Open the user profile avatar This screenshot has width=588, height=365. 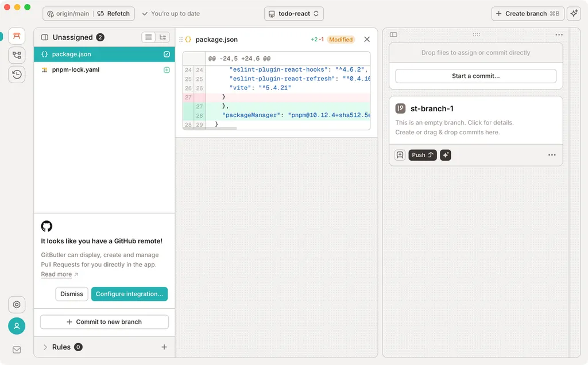coord(17,326)
